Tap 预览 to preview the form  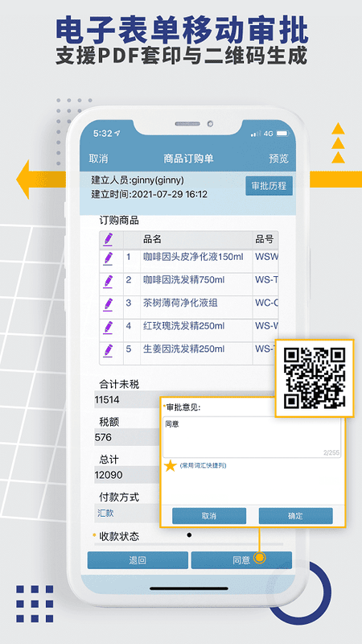(x=278, y=159)
